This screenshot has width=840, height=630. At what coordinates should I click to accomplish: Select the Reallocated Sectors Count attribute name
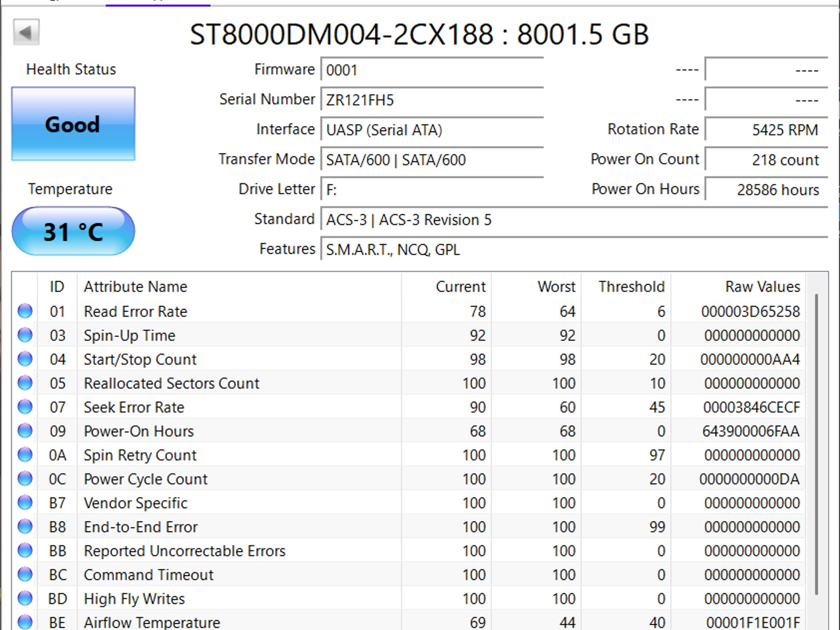pyautogui.click(x=171, y=383)
